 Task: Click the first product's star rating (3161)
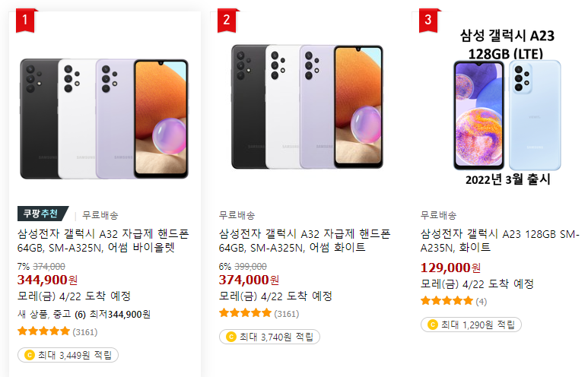[57, 331]
